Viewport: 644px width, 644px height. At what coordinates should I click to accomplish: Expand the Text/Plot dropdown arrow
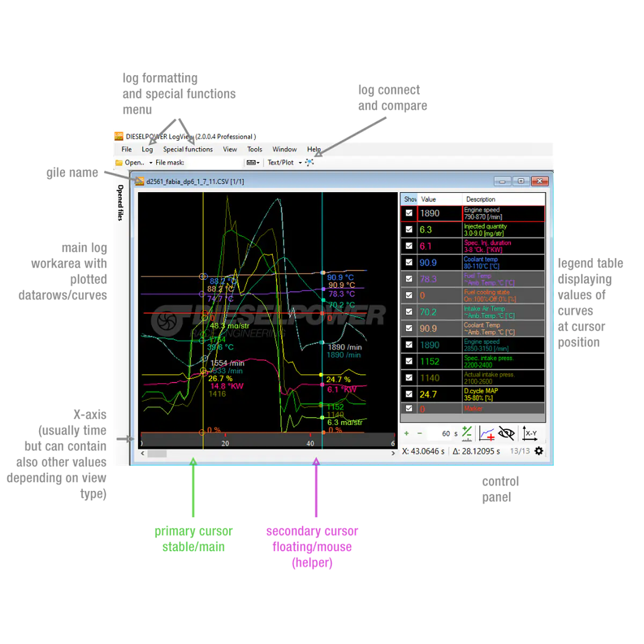(300, 163)
